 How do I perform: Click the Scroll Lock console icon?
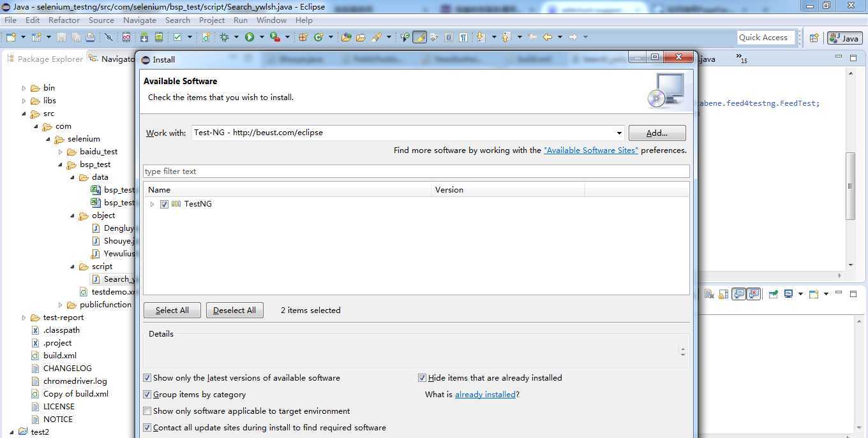pos(724,294)
